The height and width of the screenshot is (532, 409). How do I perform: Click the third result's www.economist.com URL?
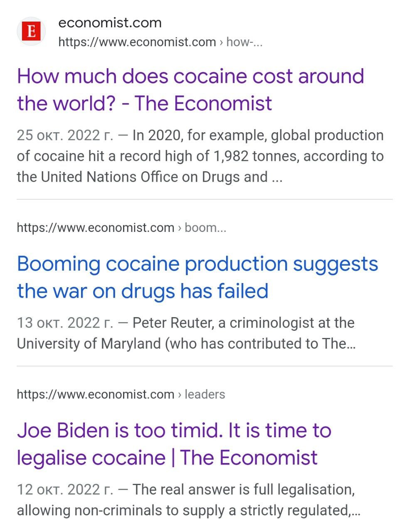(96, 394)
